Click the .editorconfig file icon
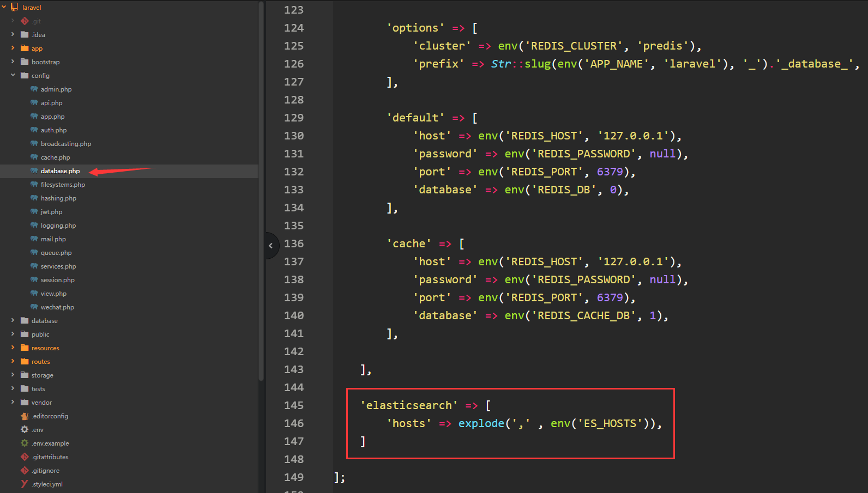The image size is (868, 493). (25, 416)
